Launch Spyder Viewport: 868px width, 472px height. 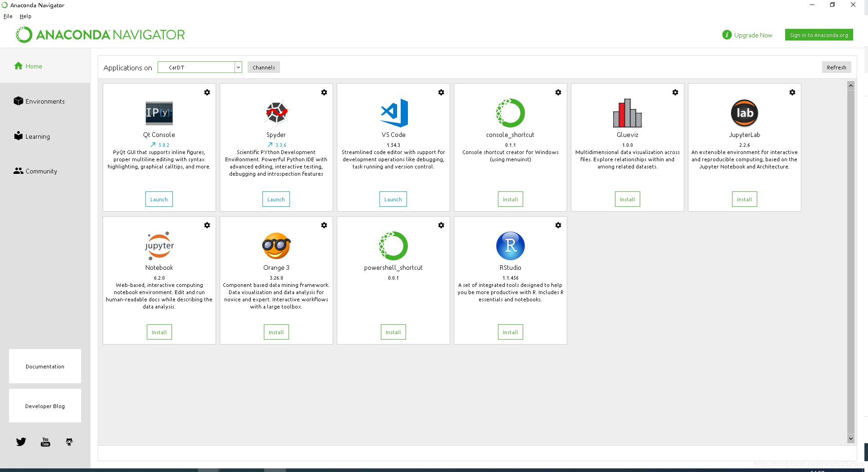[x=276, y=199]
